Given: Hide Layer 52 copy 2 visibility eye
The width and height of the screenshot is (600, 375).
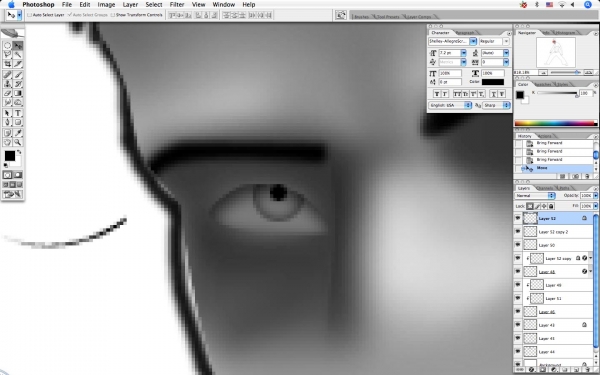Looking at the screenshot, I should (x=518, y=232).
